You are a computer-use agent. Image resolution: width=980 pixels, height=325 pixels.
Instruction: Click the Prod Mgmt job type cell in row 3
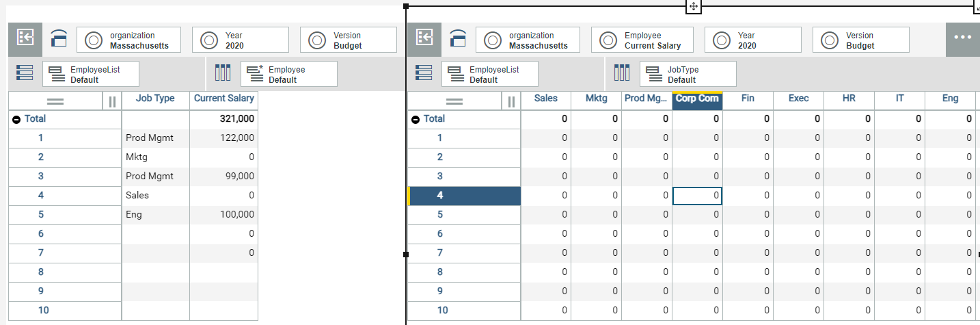pos(155,177)
